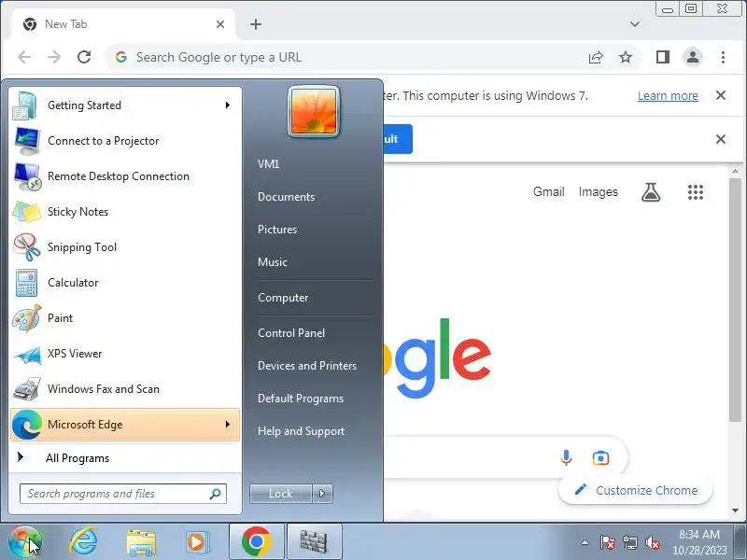Open Devices and Printers
The width and height of the screenshot is (747, 560).
pos(307,366)
